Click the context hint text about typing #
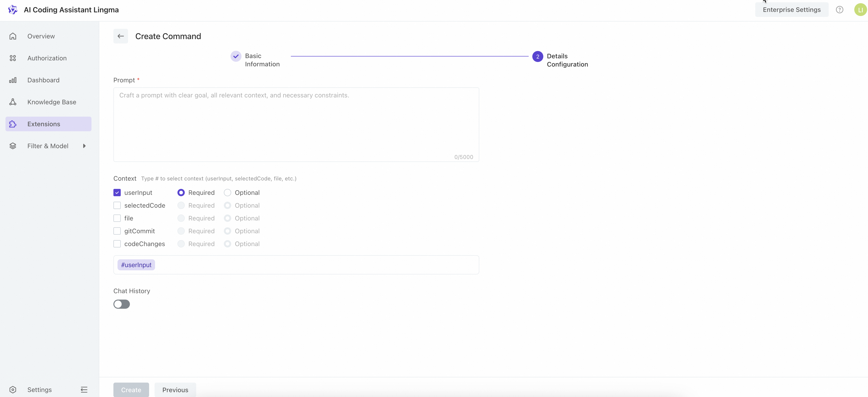 [219, 179]
